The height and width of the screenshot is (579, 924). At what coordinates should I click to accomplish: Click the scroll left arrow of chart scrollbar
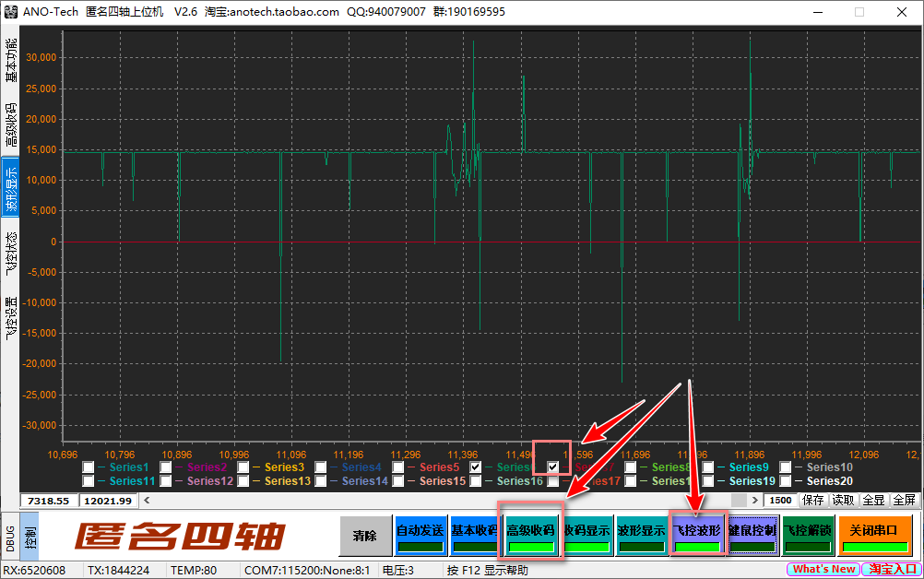pos(147,500)
